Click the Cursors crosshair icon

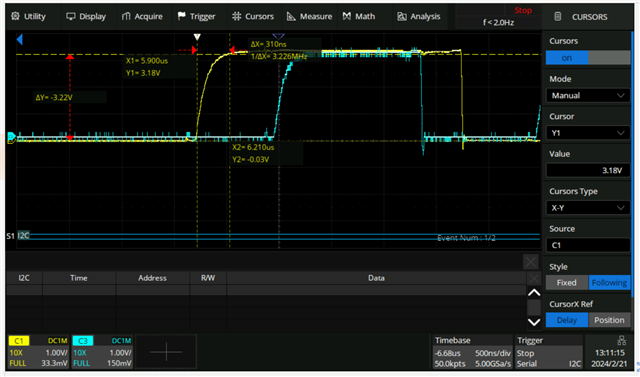click(236, 16)
